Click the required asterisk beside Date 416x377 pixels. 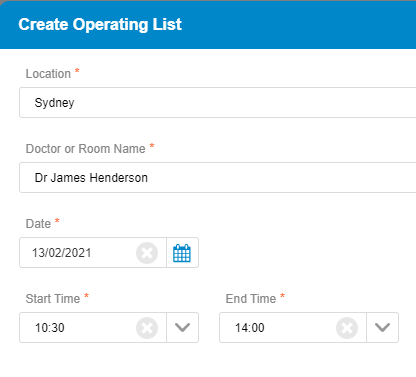pyautogui.click(x=57, y=221)
